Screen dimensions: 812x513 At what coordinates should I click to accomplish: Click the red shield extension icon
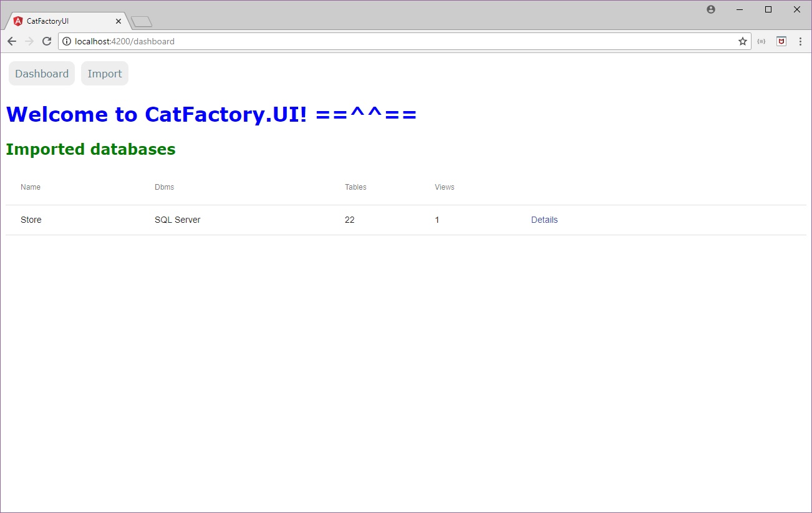pyautogui.click(x=781, y=41)
